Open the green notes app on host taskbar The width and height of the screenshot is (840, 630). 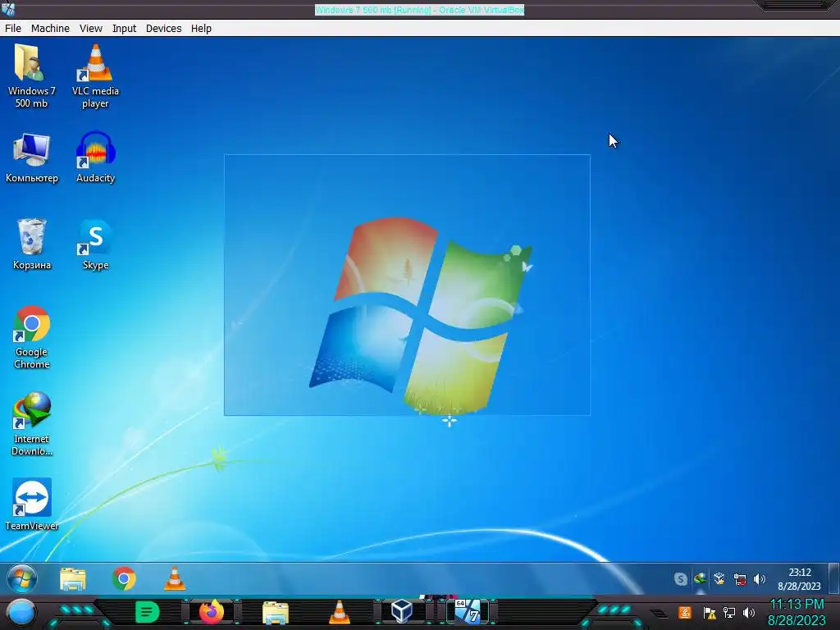[147, 612]
